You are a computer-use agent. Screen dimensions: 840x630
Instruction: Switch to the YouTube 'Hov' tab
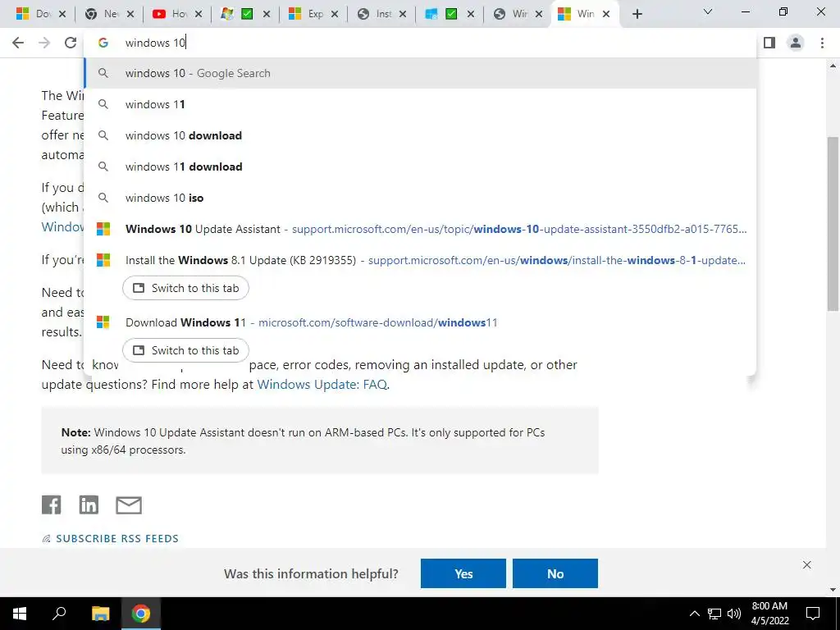pos(171,15)
